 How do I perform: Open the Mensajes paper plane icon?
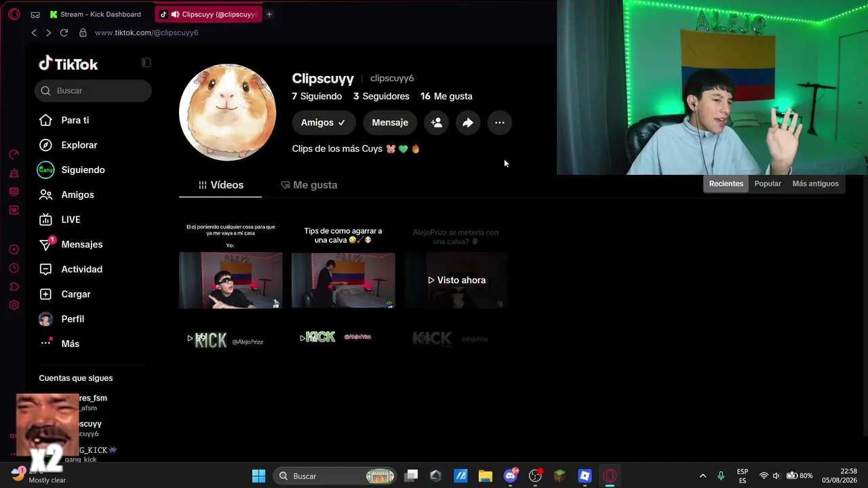45,245
